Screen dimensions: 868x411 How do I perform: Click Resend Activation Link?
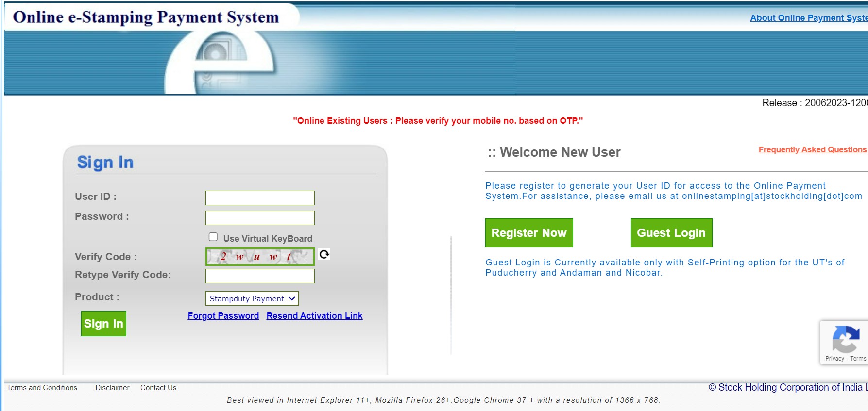click(x=314, y=316)
